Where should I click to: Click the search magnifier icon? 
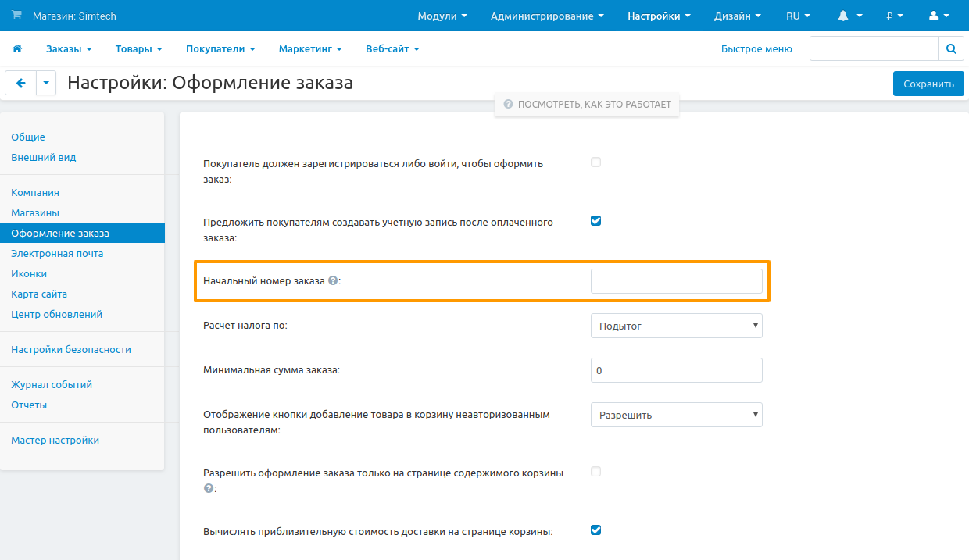(951, 48)
